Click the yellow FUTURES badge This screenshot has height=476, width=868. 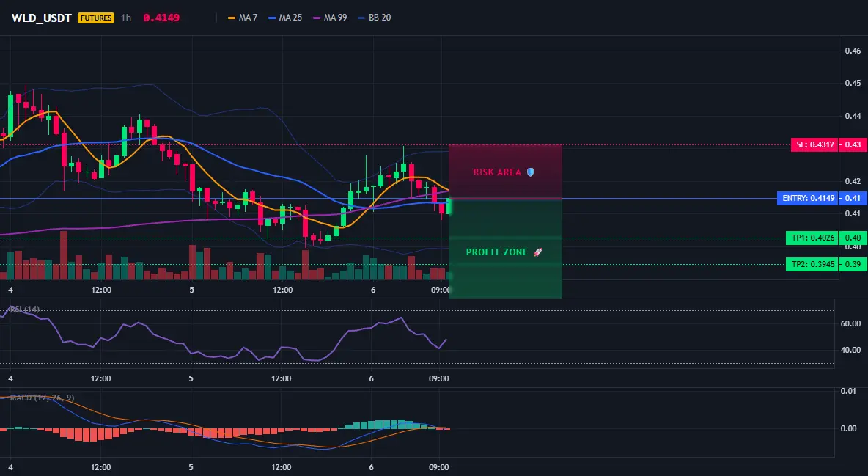pos(96,18)
